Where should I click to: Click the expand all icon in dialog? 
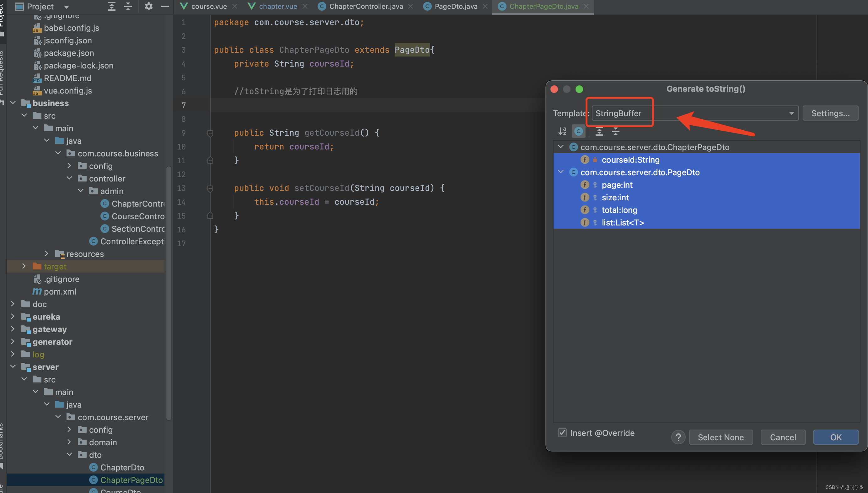pos(599,131)
